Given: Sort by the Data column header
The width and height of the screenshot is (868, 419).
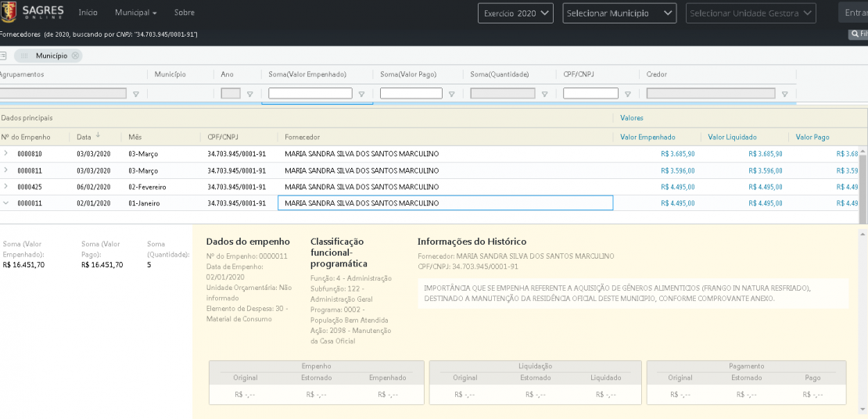Looking at the screenshot, I should 84,137.
